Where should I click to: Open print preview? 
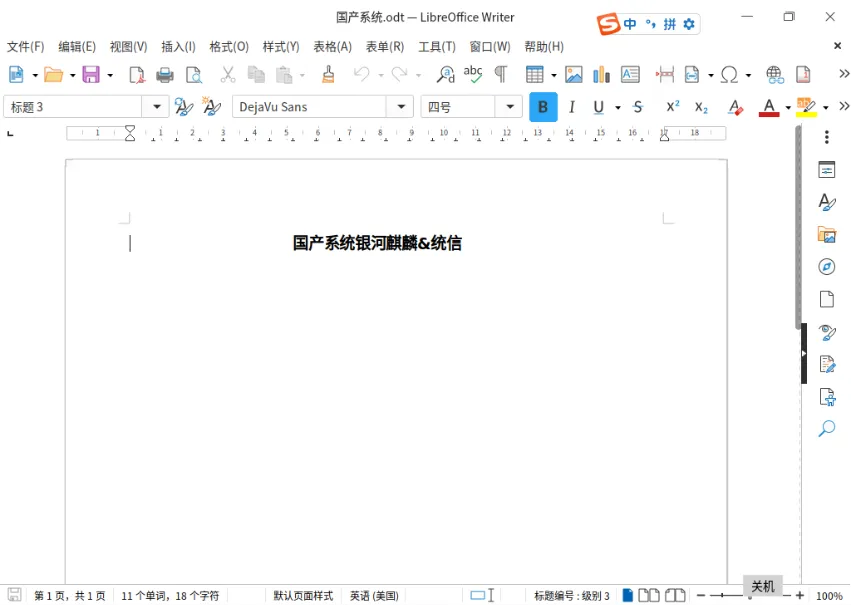tap(194, 74)
